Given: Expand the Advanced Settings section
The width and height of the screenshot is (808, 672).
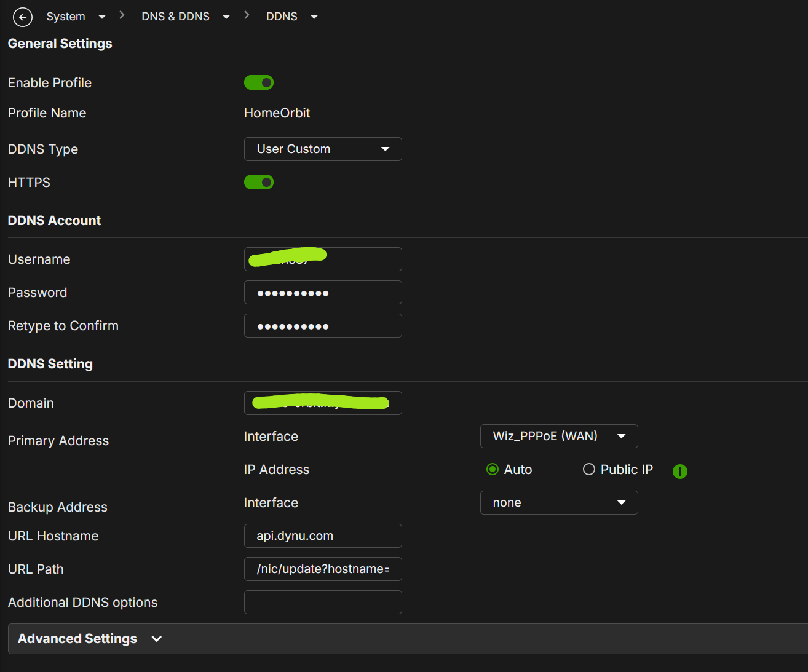Looking at the screenshot, I should [408, 639].
